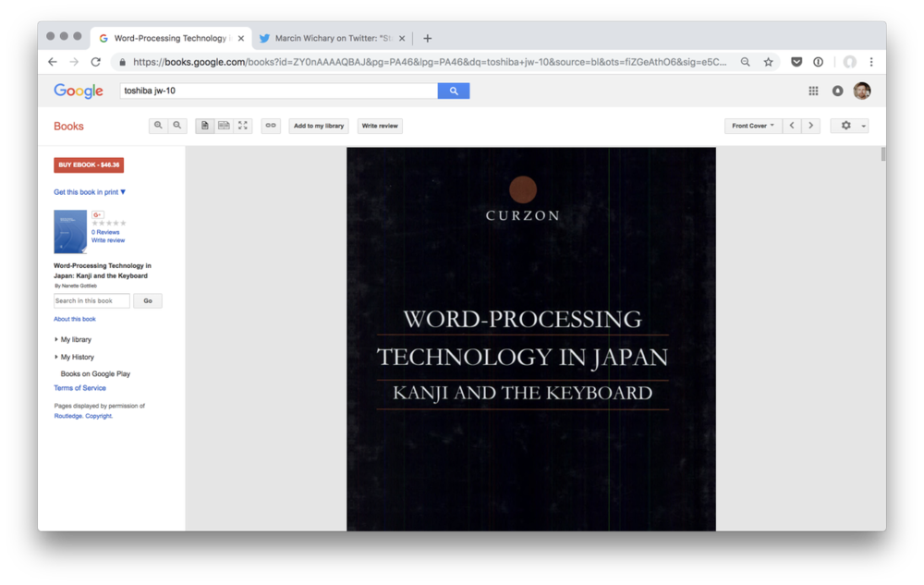Bookmark this page with the star
The width and height of the screenshot is (924, 585).
click(768, 62)
